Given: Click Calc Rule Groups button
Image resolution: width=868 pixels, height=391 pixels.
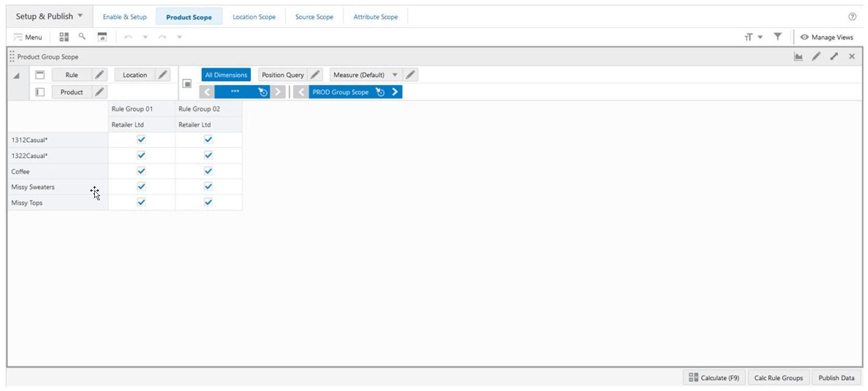Looking at the screenshot, I should click(x=778, y=377).
